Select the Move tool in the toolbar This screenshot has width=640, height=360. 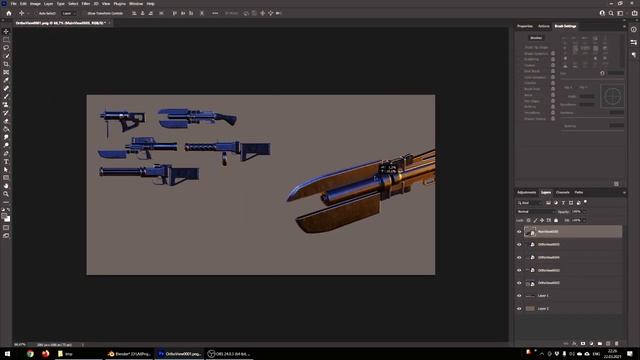pos(6,31)
